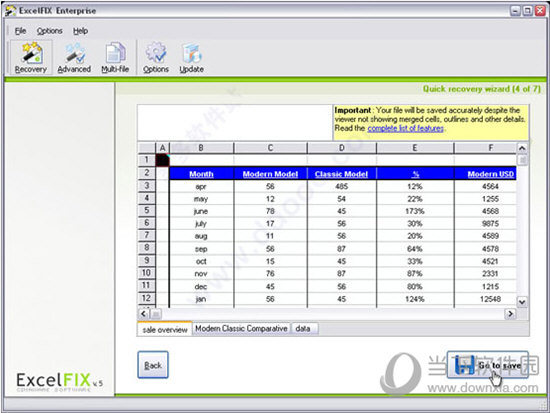
Task: Click the cell containing '9875'
Action: [485, 224]
